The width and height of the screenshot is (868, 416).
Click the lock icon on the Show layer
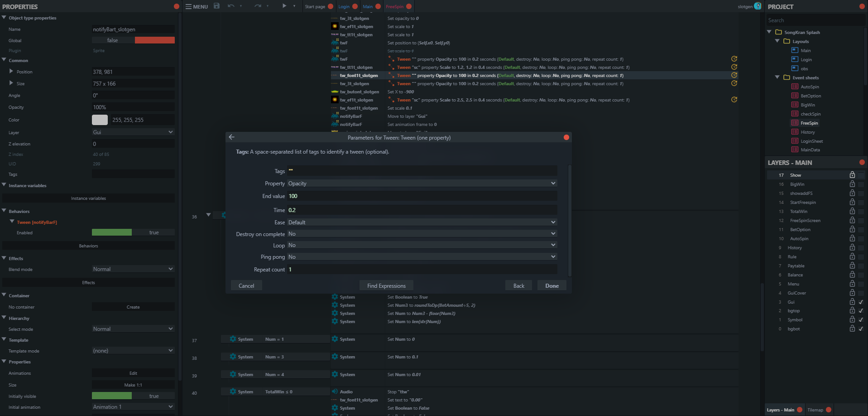point(852,175)
